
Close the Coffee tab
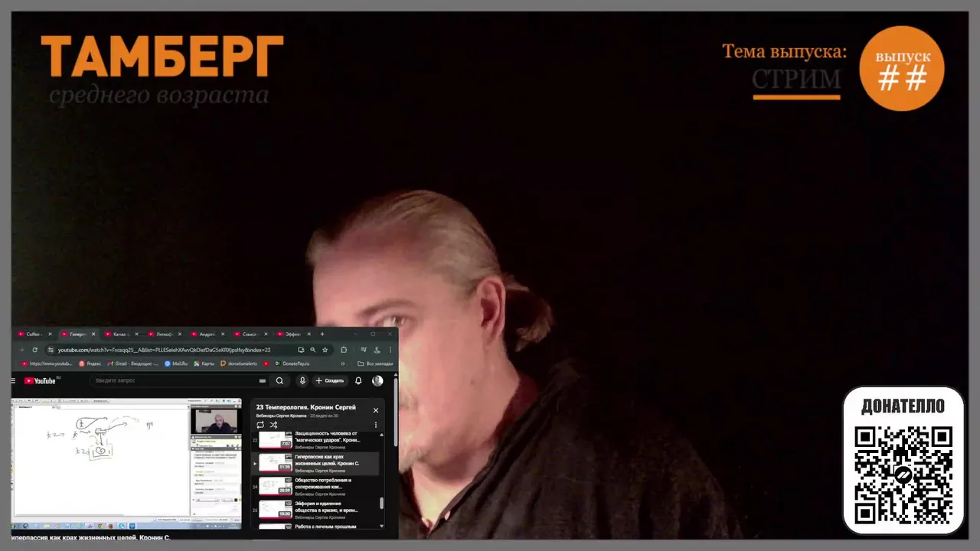click(50, 334)
